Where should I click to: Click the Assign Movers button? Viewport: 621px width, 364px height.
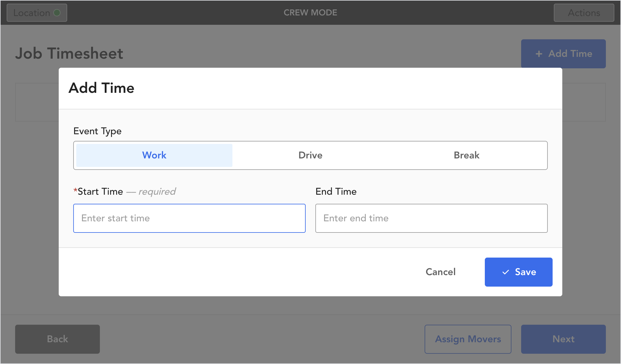[x=468, y=339]
